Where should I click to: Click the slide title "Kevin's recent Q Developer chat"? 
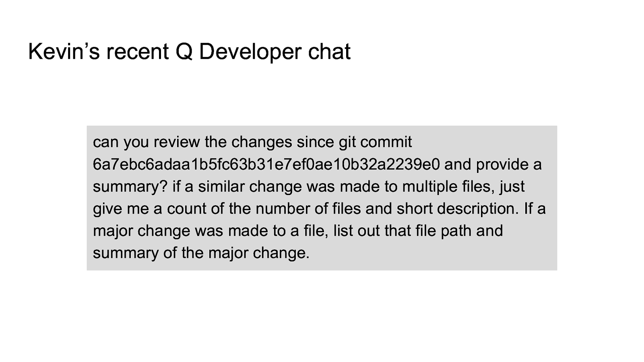coord(189,52)
